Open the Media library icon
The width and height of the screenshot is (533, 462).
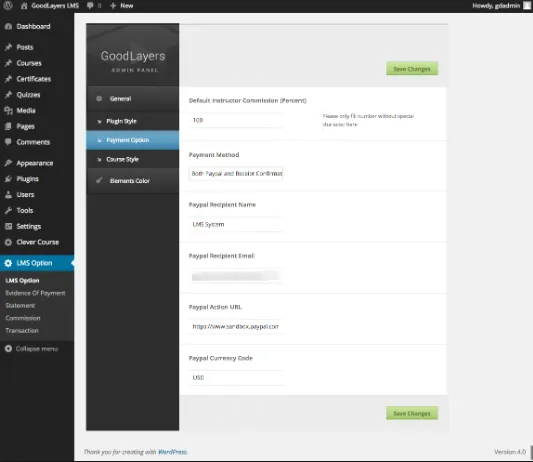tap(8, 110)
